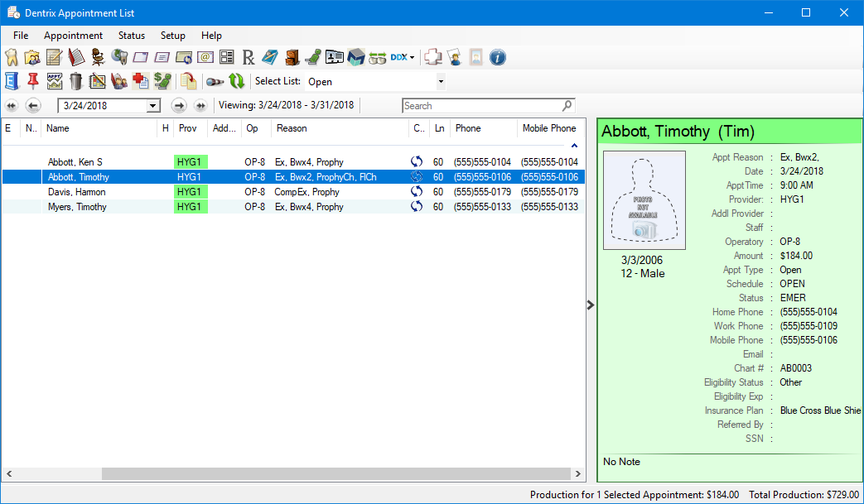Click the blue info icon
This screenshot has height=504, width=864.
click(498, 57)
